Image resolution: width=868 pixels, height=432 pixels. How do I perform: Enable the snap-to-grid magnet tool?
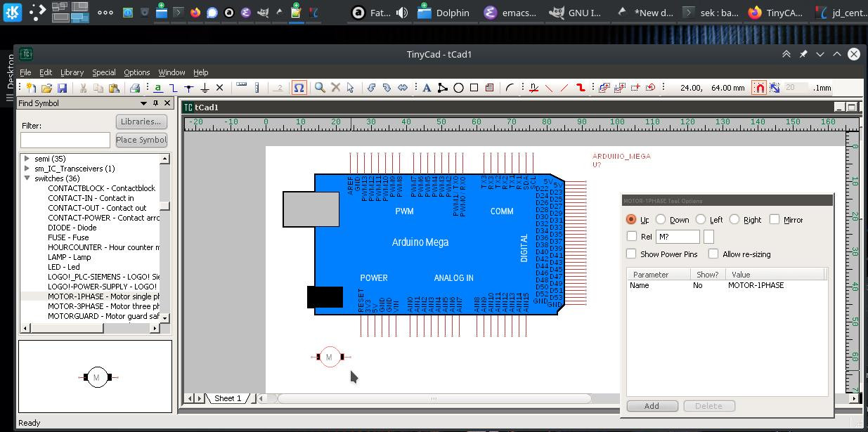[x=760, y=88]
